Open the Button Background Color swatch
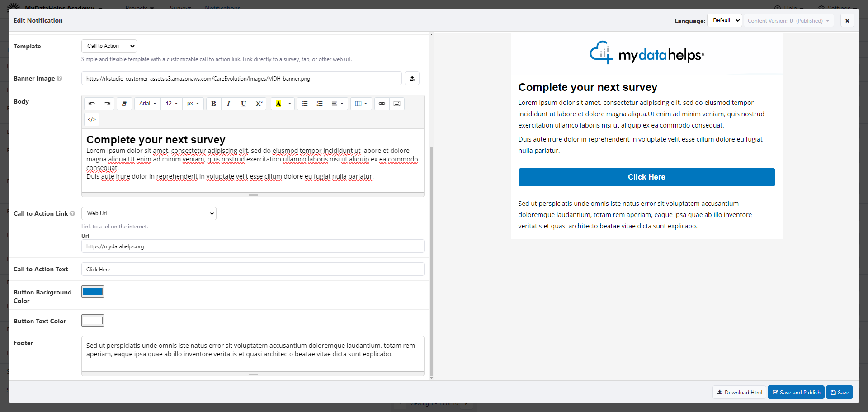This screenshot has width=868, height=412. 93,292
